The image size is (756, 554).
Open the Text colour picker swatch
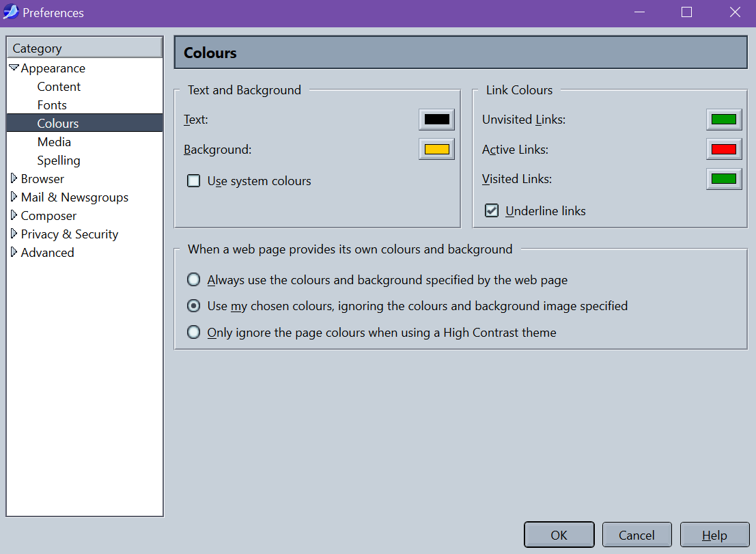coord(436,120)
